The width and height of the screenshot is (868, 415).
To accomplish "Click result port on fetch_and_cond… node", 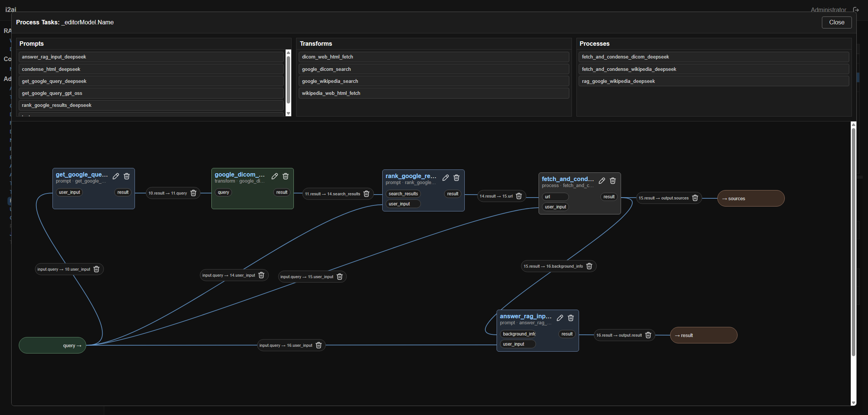I will pyautogui.click(x=609, y=197).
